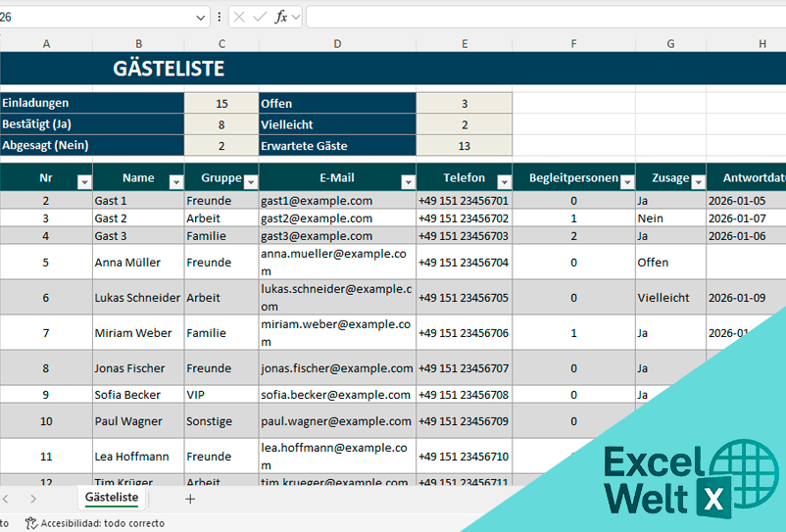Image resolution: width=786 pixels, height=532 pixels.
Task: Select the Einladungen value 15
Action: click(x=221, y=103)
